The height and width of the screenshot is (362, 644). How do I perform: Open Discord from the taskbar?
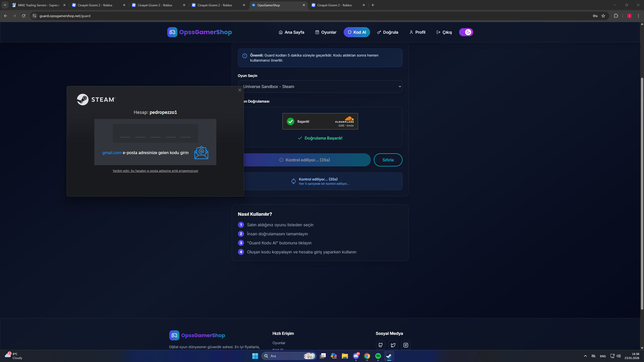click(x=356, y=356)
